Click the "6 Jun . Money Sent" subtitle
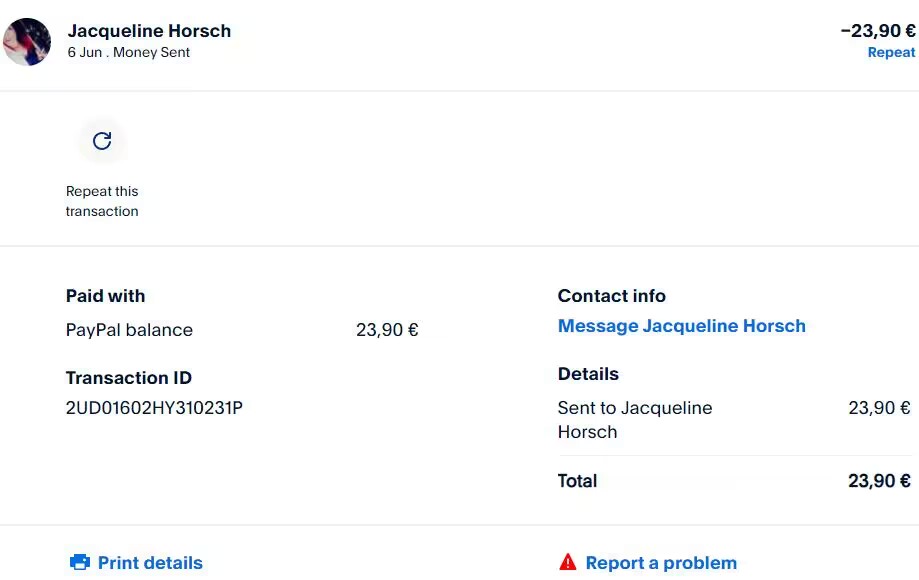 (129, 53)
